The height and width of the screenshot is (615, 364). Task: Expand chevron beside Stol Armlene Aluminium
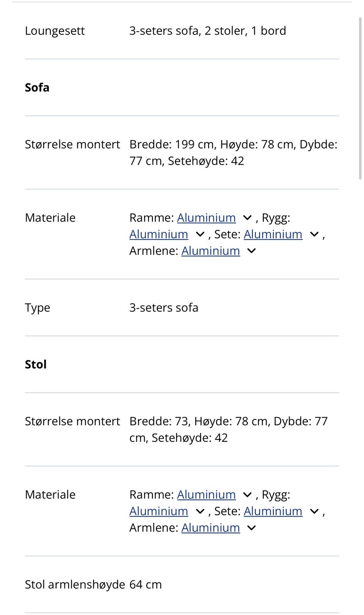coord(251,528)
